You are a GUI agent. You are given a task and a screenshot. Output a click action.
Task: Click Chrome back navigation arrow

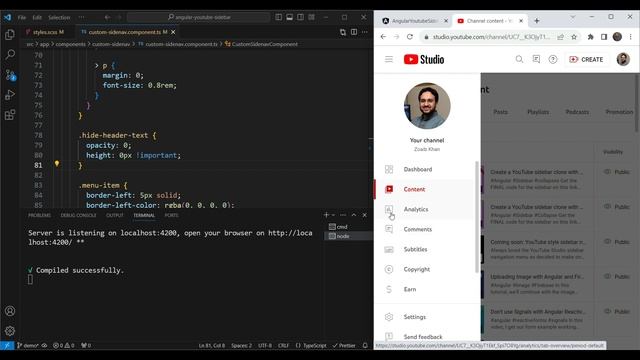pyautogui.click(x=383, y=37)
